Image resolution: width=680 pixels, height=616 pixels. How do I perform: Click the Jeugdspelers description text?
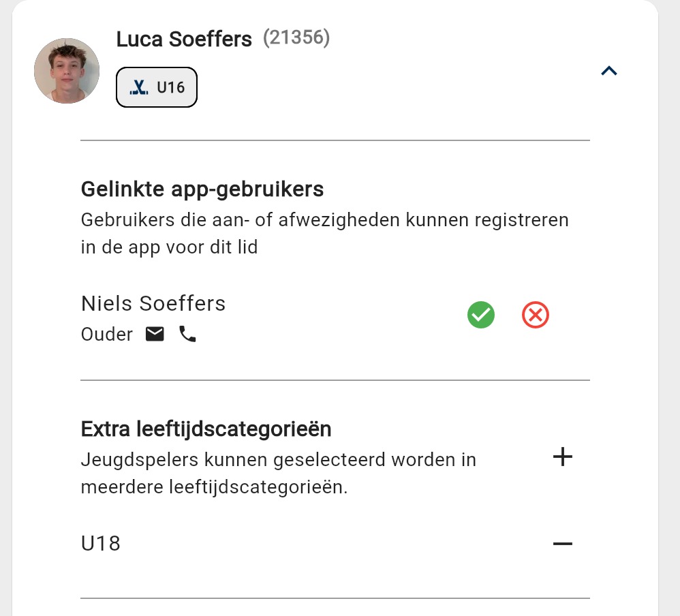[278, 473]
